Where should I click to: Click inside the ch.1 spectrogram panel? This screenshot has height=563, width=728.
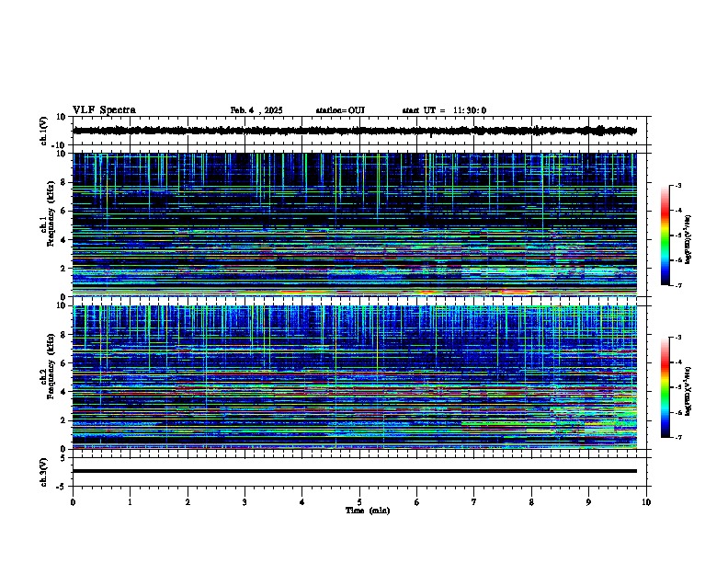pyautogui.click(x=355, y=224)
